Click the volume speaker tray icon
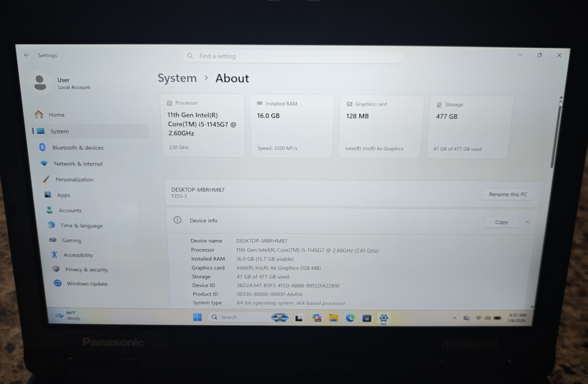Viewport: 588px width, 384px height. click(487, 318)
